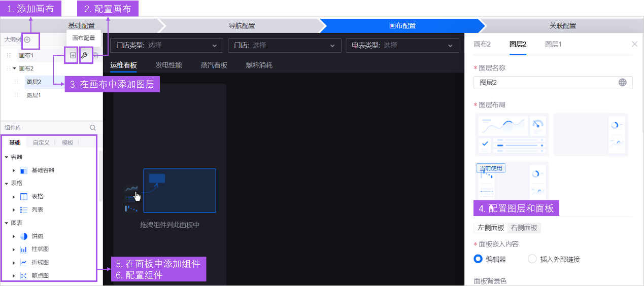The image size is (644, 286).
Task: Switch to 右侧面板 panel toggle
Action: [x=524, y=228]
